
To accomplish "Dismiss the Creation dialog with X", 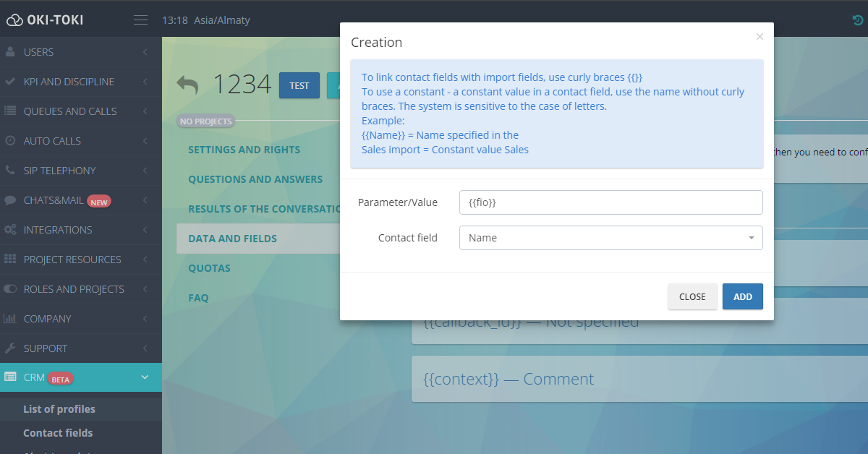I will [759, 37].
